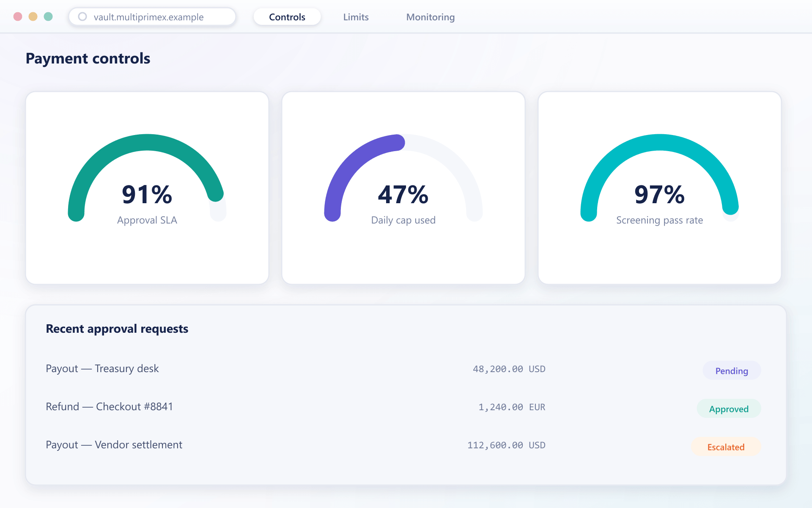Switch to the Controls tab
Viewport: 812px width, 508px height.
pyautogui.click(x=287, y=17)
